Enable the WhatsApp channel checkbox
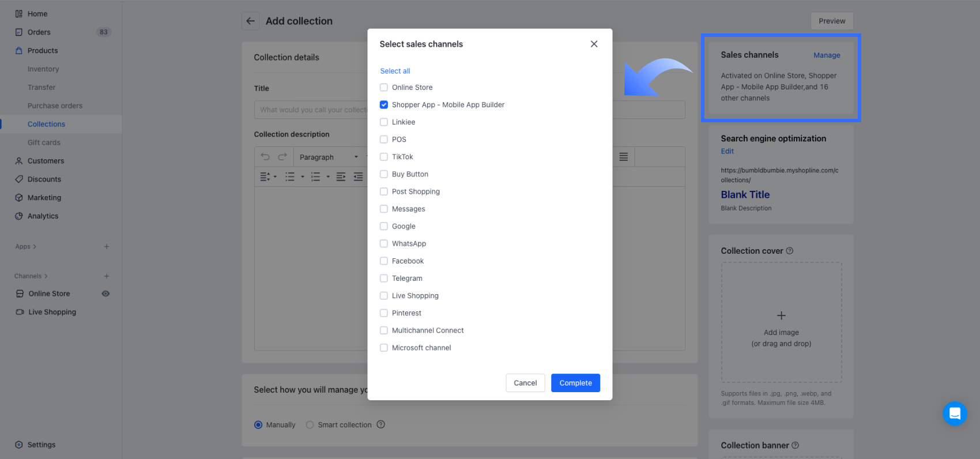This screenshot has width=980, height=459. pyautogui.click(x=384, y=244)
